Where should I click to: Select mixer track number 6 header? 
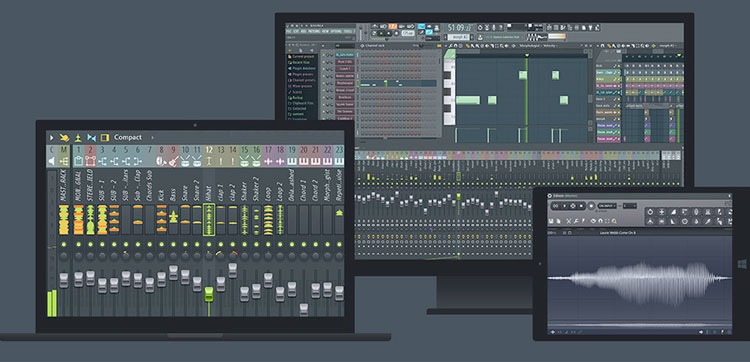point(137,150)
